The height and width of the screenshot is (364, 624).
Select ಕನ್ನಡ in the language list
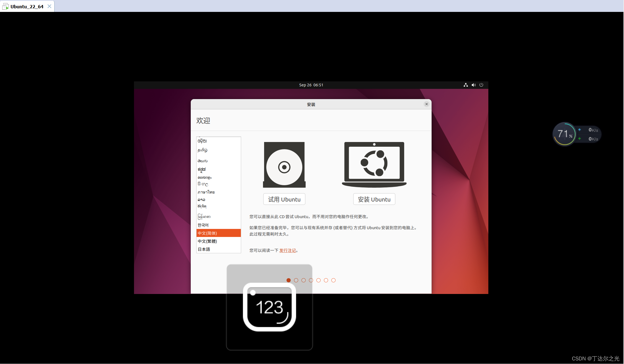click(218, 169)
